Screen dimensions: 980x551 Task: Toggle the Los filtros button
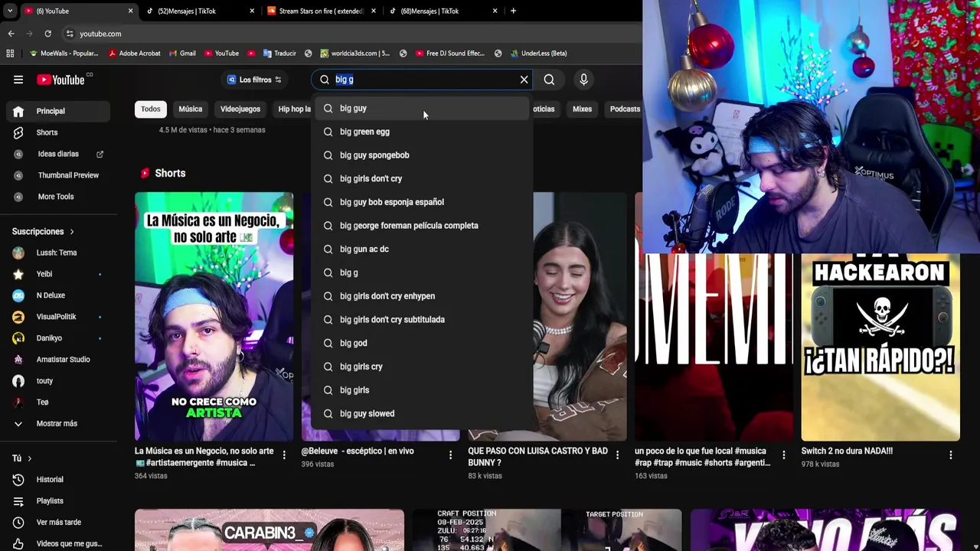click(x=254, y=80)
